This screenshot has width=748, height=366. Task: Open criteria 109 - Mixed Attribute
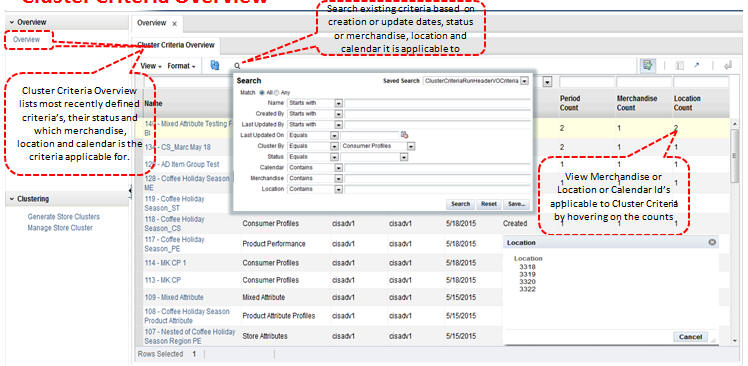(x=174, y=297)
